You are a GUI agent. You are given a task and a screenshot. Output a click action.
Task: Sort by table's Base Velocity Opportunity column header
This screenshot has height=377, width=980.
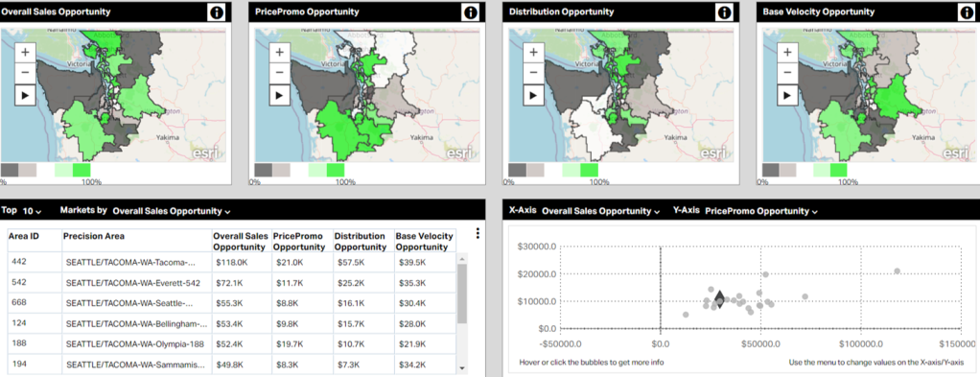(x=425, y=242)
